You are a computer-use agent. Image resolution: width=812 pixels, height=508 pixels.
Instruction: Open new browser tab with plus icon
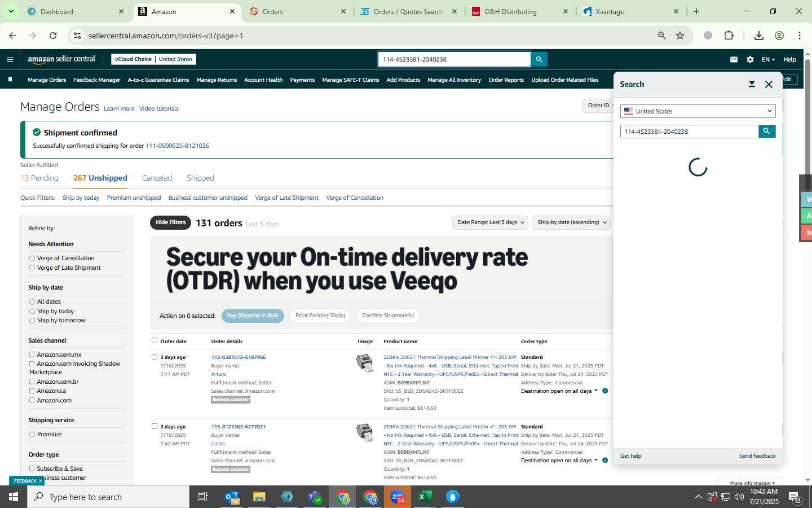coord(696,11)
